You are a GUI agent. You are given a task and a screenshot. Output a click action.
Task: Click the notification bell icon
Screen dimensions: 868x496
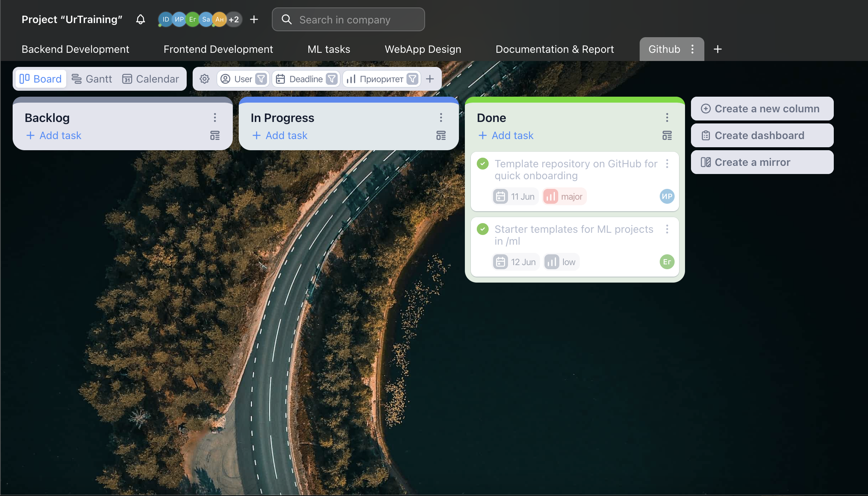tap(140, 19)
